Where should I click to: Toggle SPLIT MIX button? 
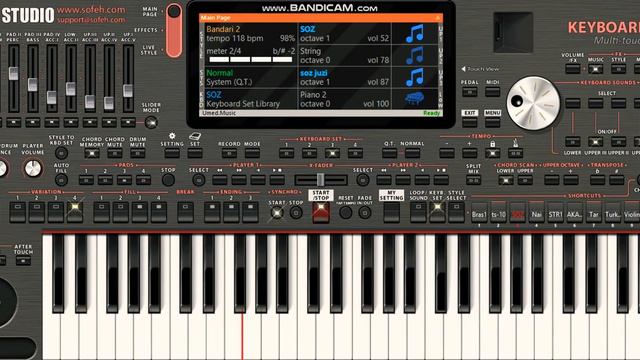[x=473, y=180]
